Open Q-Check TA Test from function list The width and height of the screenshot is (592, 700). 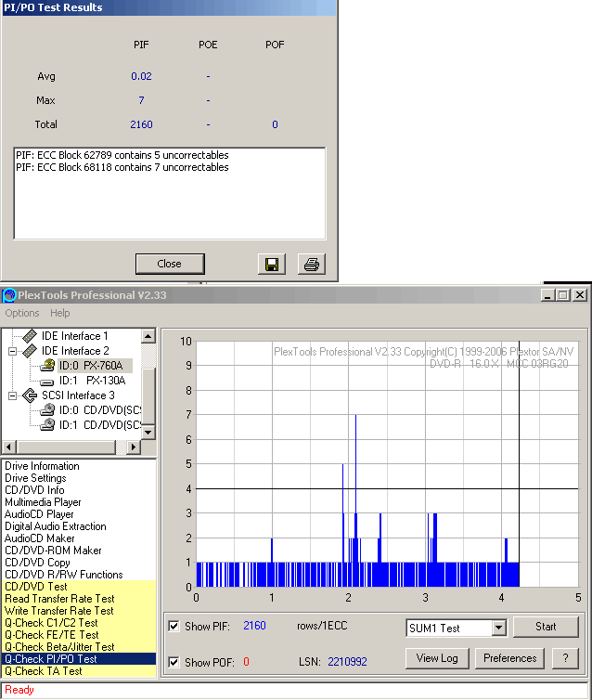[x=42, y=671]
